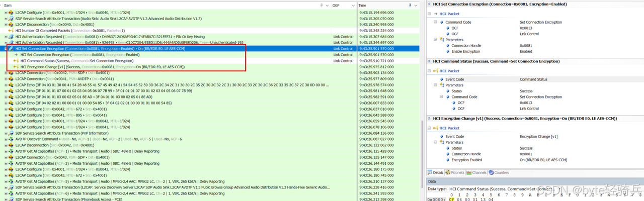
Task: Click the pin icon in the Item column header
Action: (322, 5)
